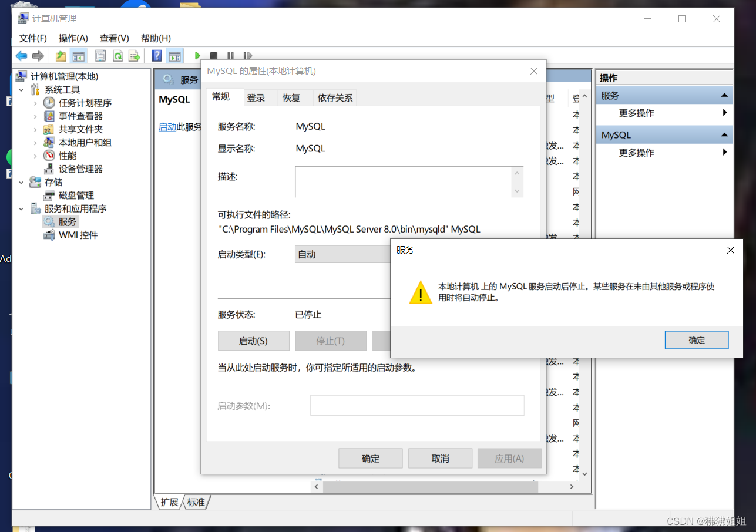This screenshot has width=756, height=532.
Task: Click the Pause Service toolbar icon
Action: pyautogui.click(x=230, y=56)
